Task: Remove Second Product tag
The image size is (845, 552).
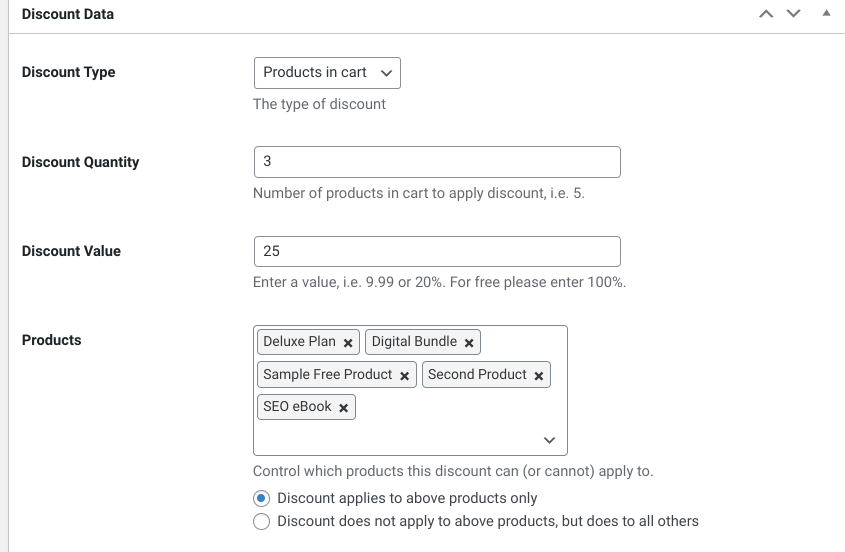Action: 539,376
